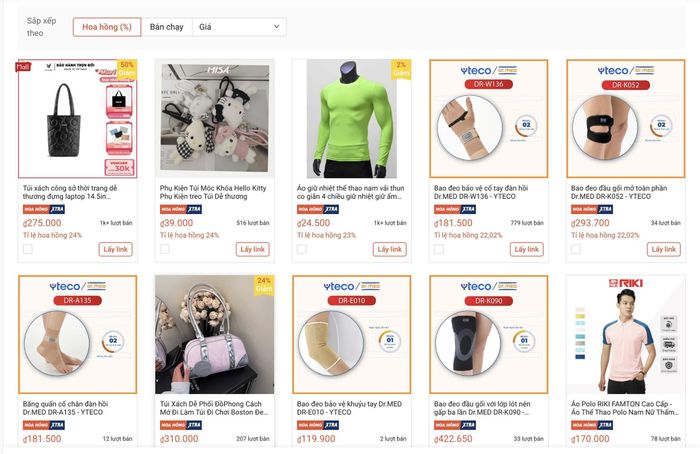Open the RIKI pink polo shirt thumbnail

pyautogui.click(x=625, y=334)
